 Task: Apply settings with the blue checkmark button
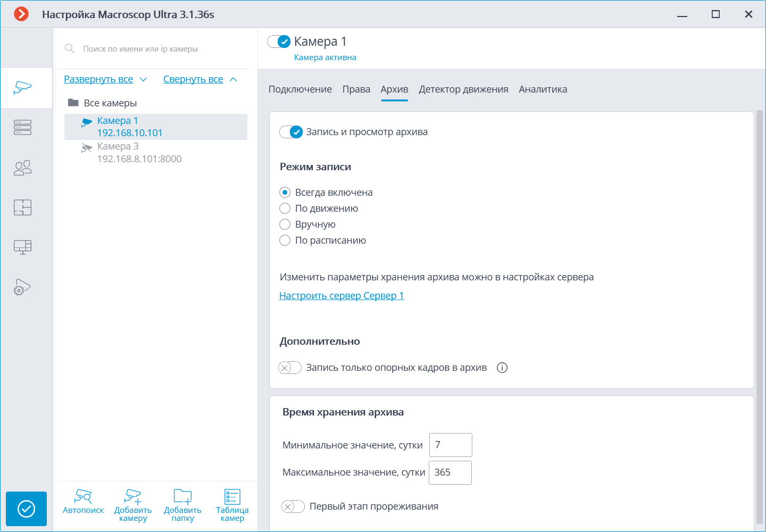(26, 509)
